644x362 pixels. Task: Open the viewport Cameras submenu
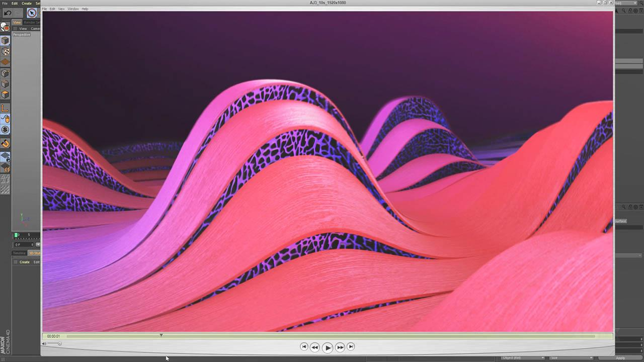pyautogui.click(x=36, y=29)
